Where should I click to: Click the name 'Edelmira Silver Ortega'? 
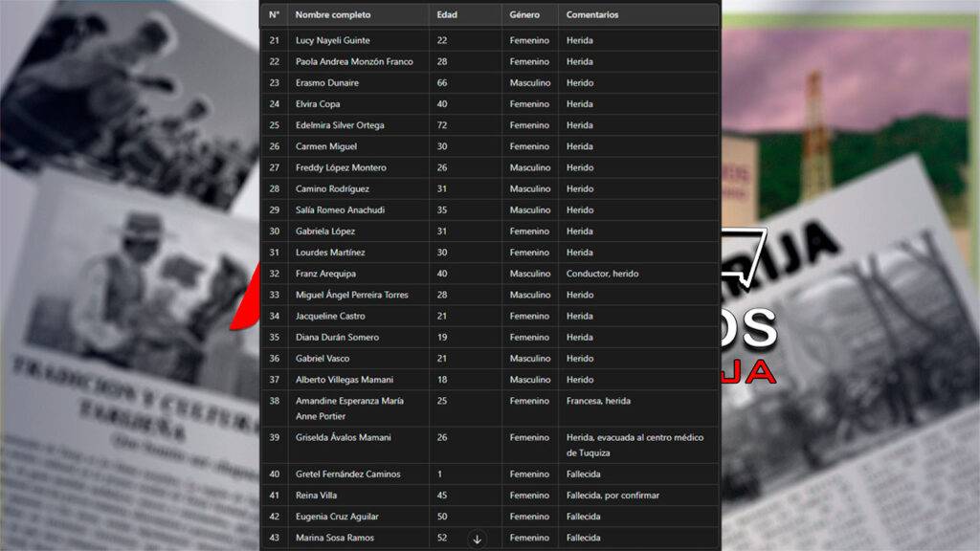[340, 125]
